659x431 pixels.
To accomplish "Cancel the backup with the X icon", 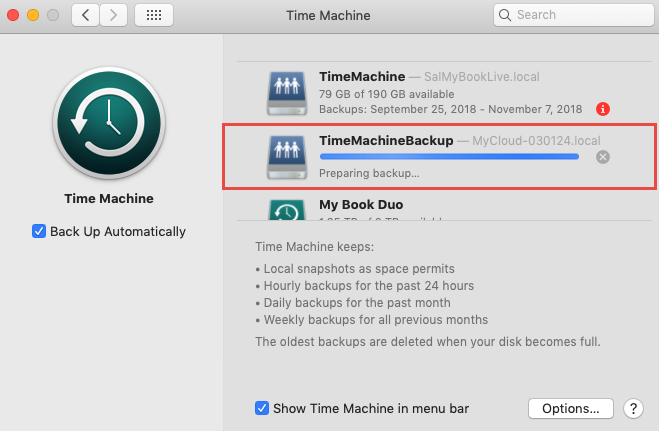I will 603,157.
